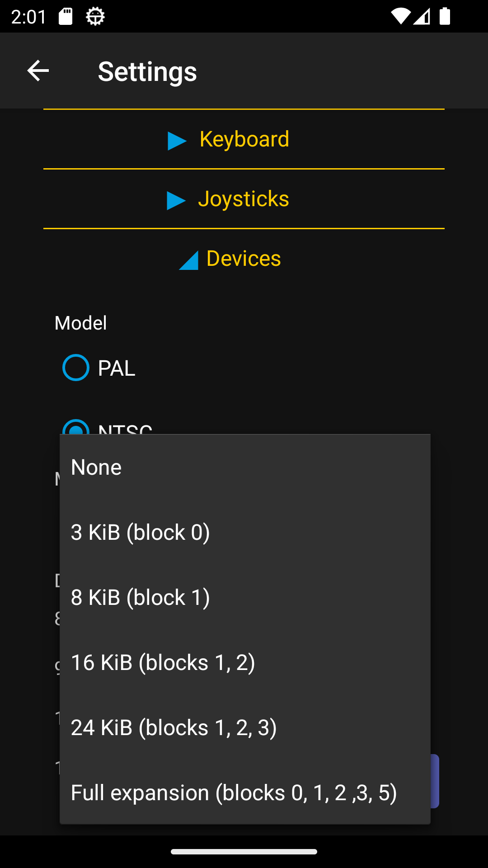Choose 3 KiB (block 0) option
The height and width of the screenshot is (868, 488).
click(244, 532)
